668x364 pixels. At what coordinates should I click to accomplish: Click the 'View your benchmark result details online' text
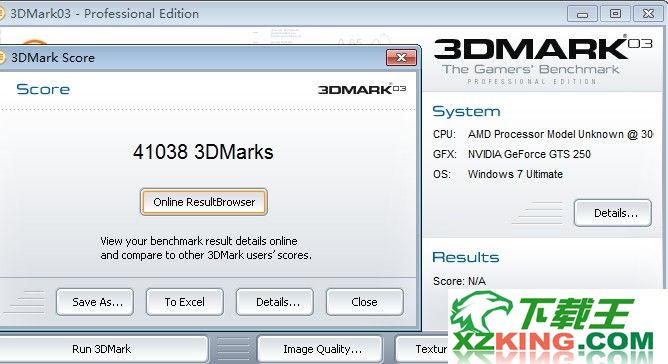coord(199,241)
